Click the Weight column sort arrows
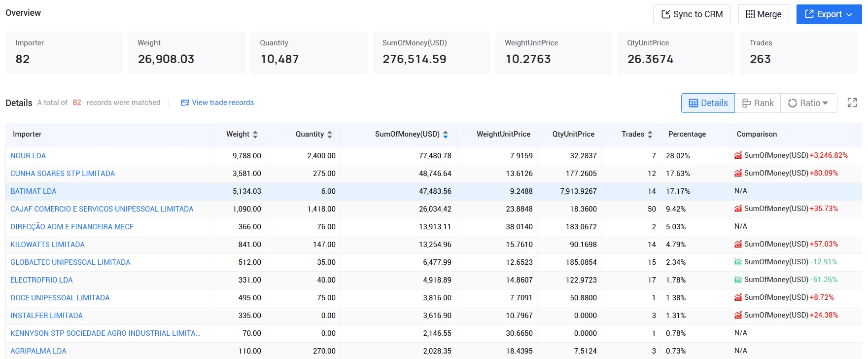This screenshot has height=359, width=868. tap(255, 134)
